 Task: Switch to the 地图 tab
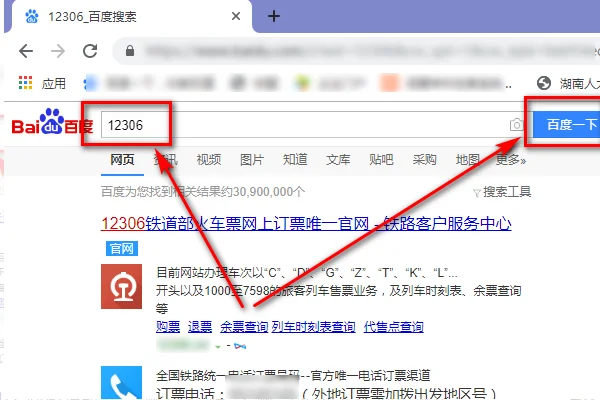coord(468,159)
